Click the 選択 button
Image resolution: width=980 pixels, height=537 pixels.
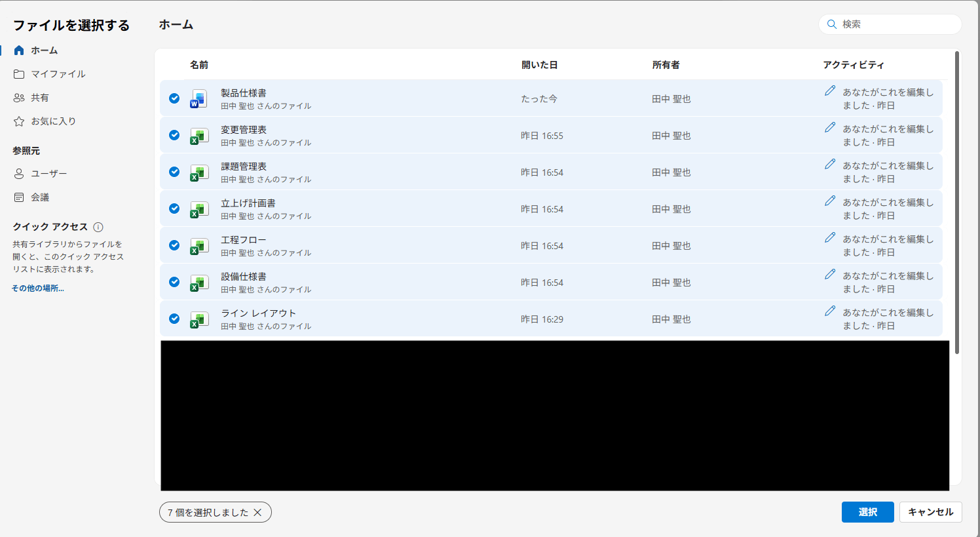tap(867, 512)
